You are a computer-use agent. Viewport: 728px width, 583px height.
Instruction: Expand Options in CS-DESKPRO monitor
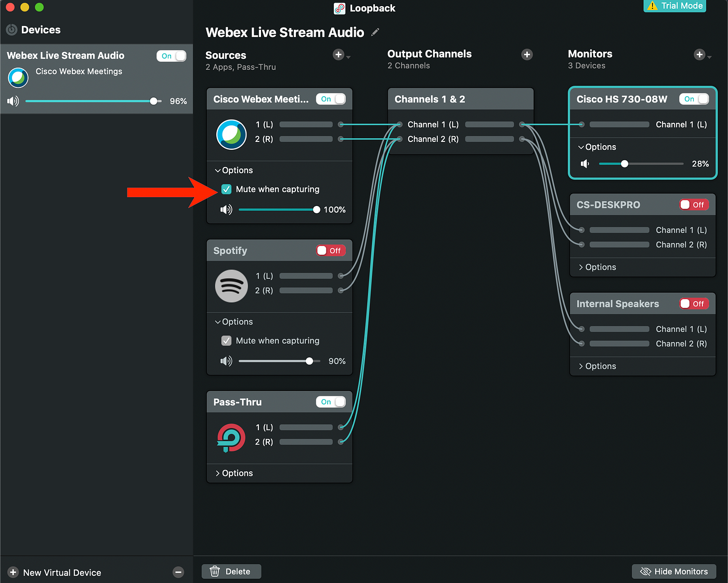[x=597, y=267]
